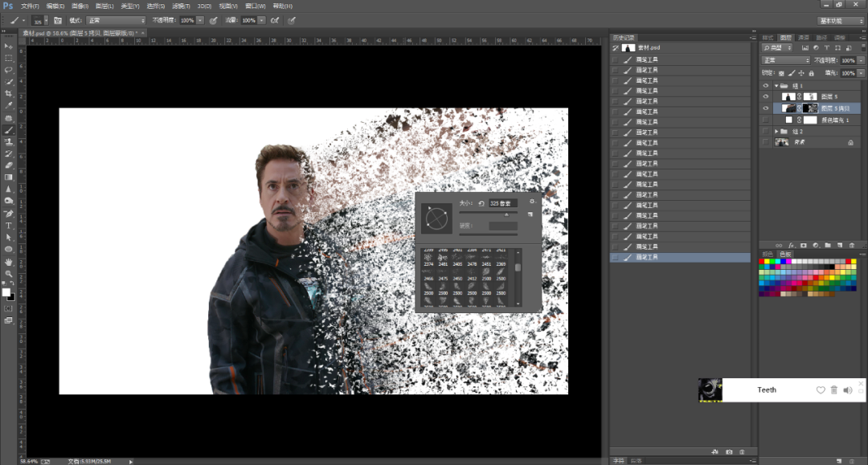Open the 图层 (Layer) menu
Viewport: 868px width, 465px height.
pyautogui.click(x=104, y=6)
